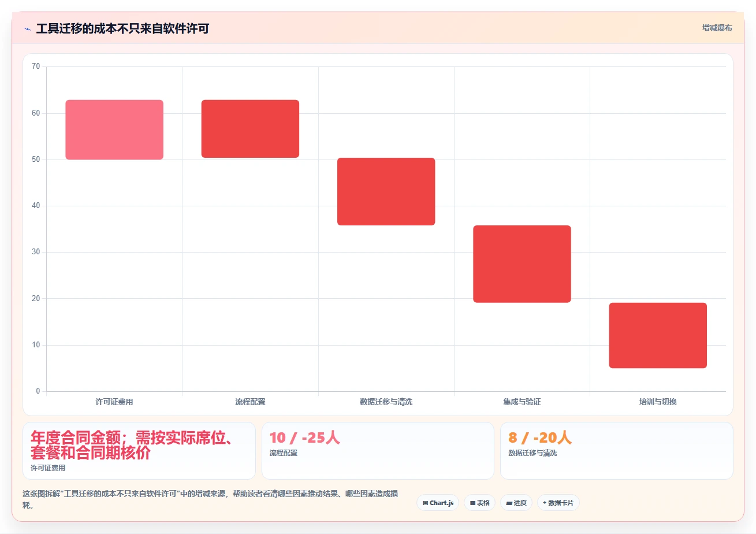Click the y-axis value 30

pos(36,252)
